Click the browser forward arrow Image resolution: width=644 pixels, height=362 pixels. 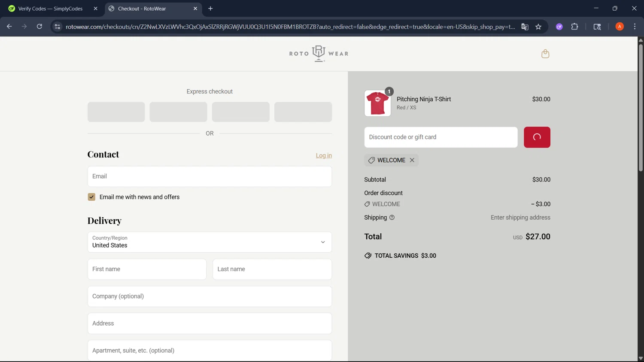pyautogui.click(x=24, y=27)
